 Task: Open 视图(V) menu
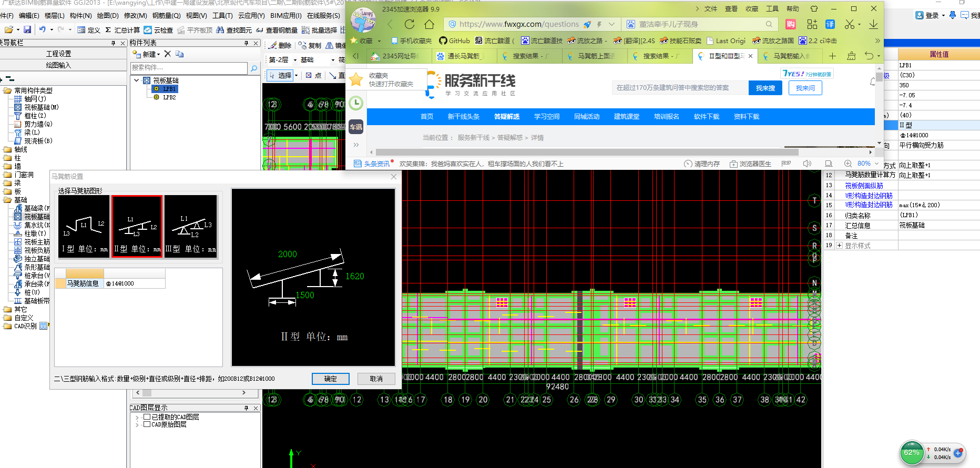coord(196,16)
